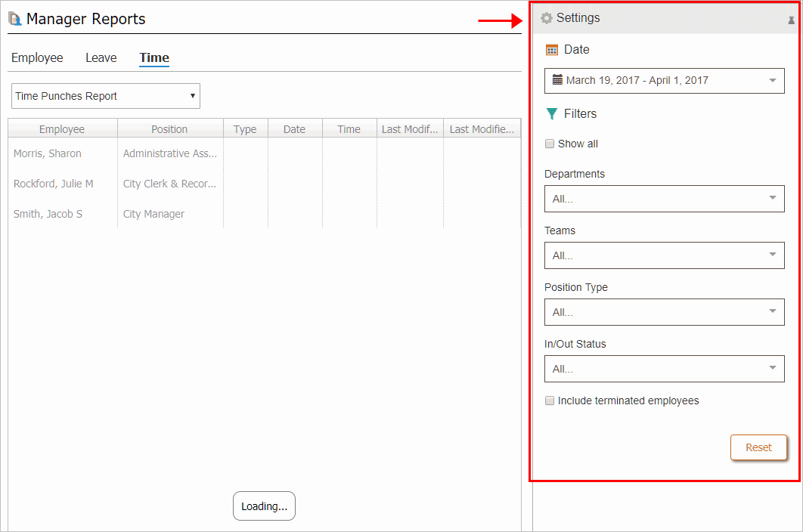Click the Position column header

tap(169, 129)
